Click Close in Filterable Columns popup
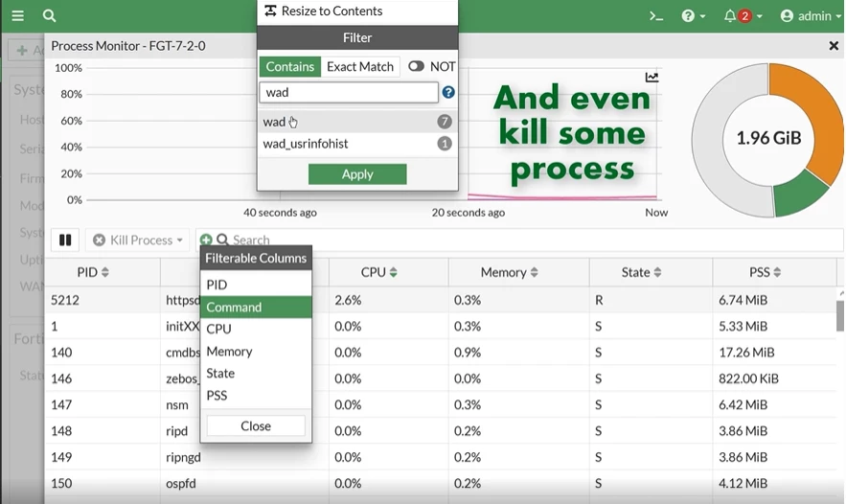The width and height of the screenshot is (846, 504). point(256,425)
